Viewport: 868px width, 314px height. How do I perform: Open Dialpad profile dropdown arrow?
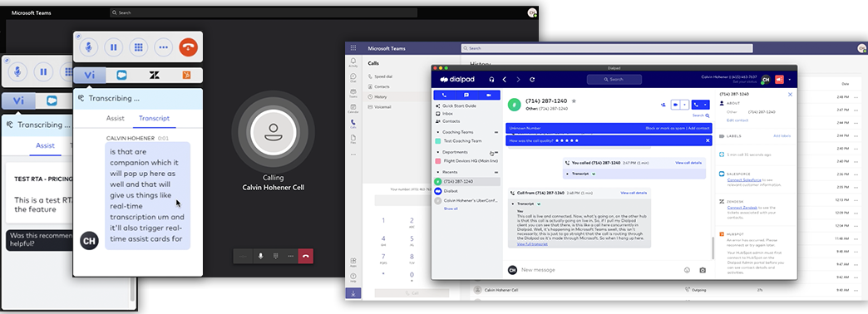pos(789,80)
